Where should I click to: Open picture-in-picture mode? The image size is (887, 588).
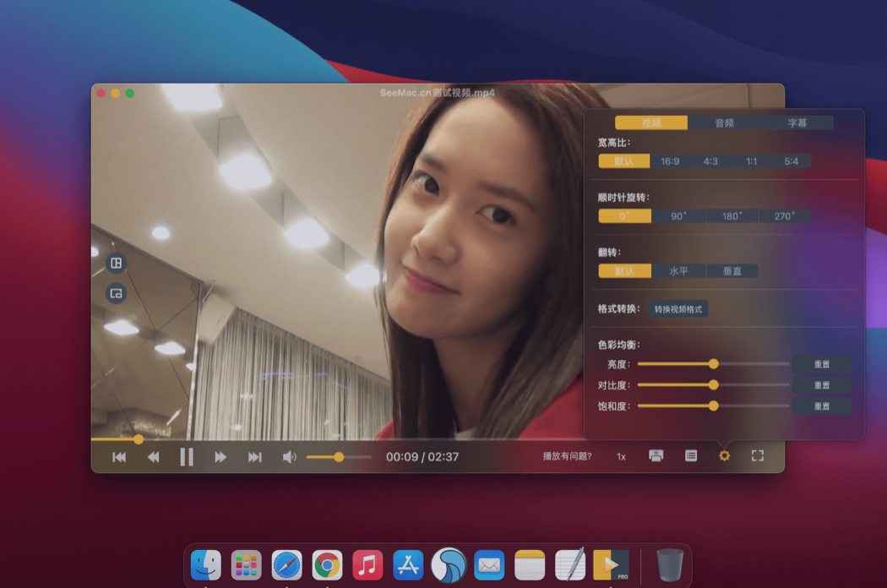[x=114, y=294]
